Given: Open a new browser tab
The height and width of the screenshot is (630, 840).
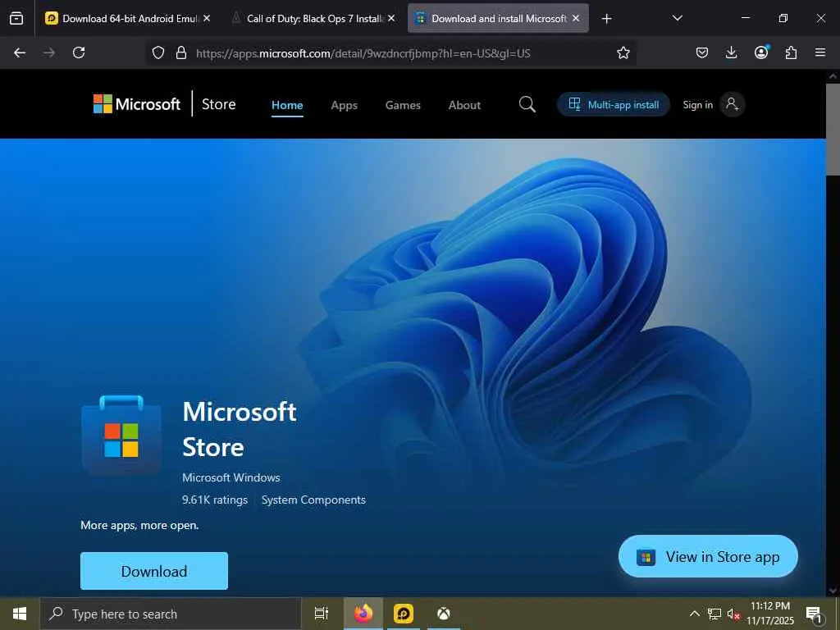Looking at the screenshot, I should 606,19.
